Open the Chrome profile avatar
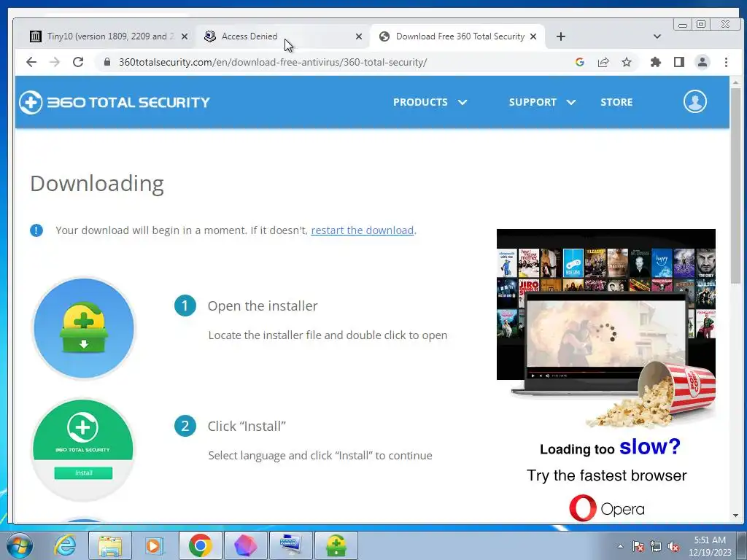Image resolution: width=747 pixels, height=560 pixels. tap(703, 62)
